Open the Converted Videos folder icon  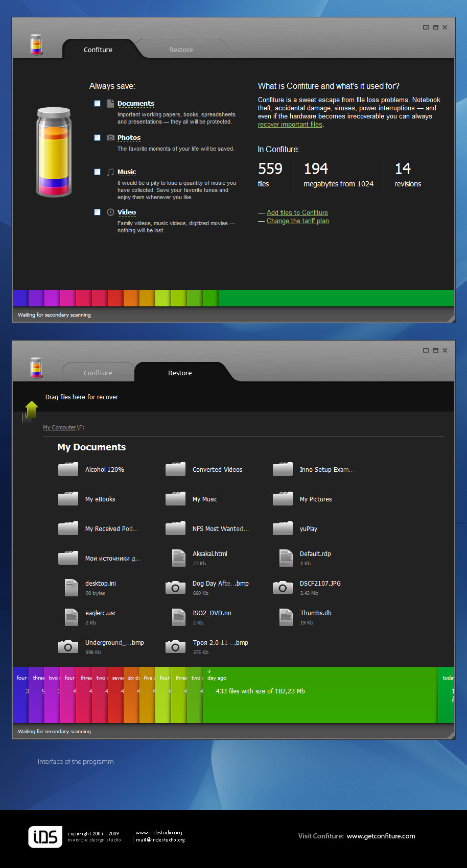pos(175,469)
